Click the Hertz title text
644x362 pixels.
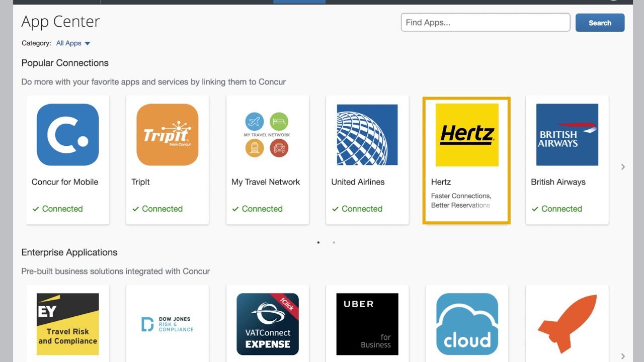[x=441, y=182]
